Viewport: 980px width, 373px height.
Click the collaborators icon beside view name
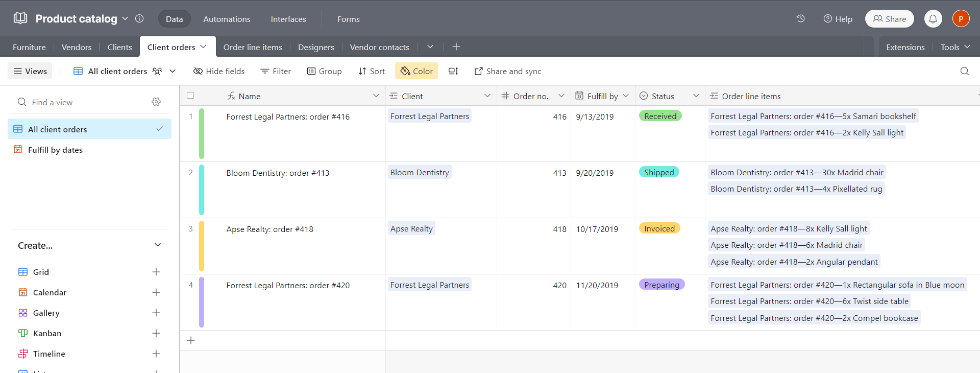pyautogui.click(x=157, y=71)
